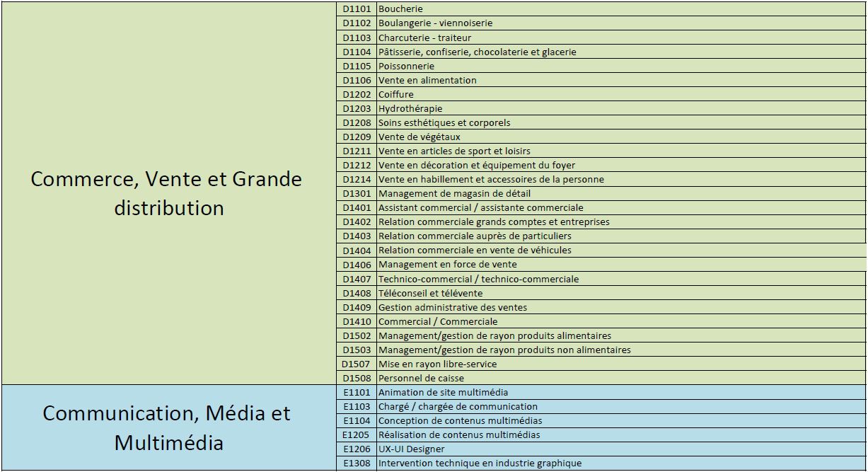Click code cell D1408
Image resolution: width=868 pixels, height=472 pixels.
pyautogui.click(x=357, y=293)
